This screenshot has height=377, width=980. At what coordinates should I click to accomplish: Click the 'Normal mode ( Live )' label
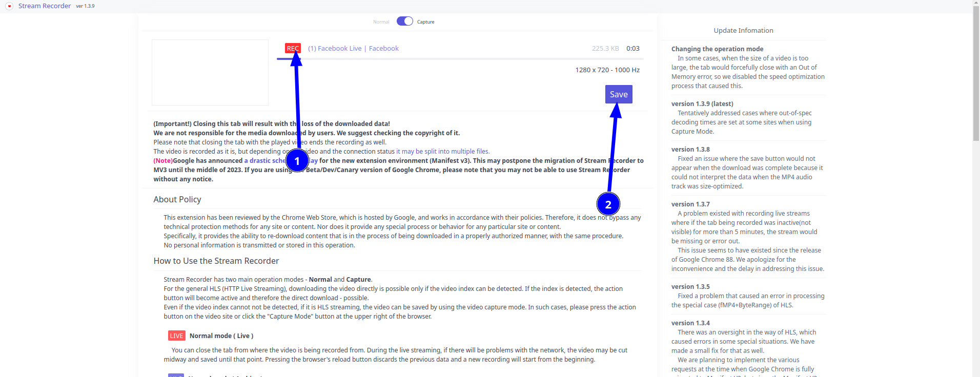221,336
